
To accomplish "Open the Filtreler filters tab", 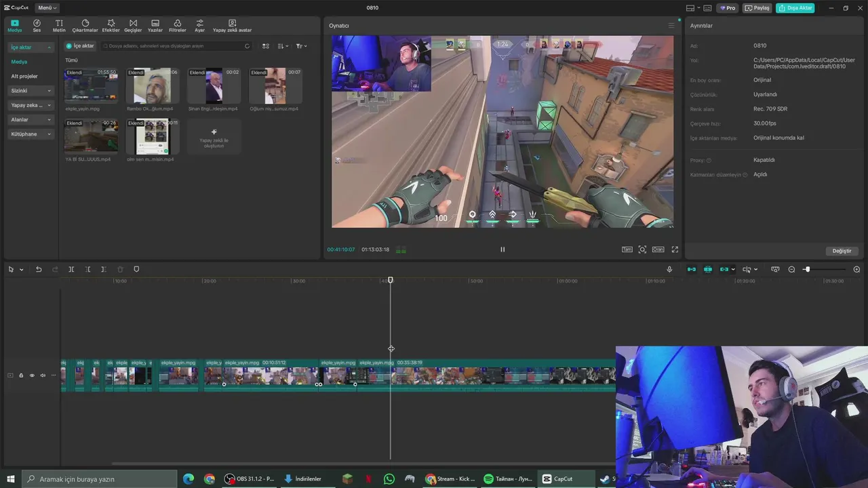I will pyautogui.click(x=177, y=26).
